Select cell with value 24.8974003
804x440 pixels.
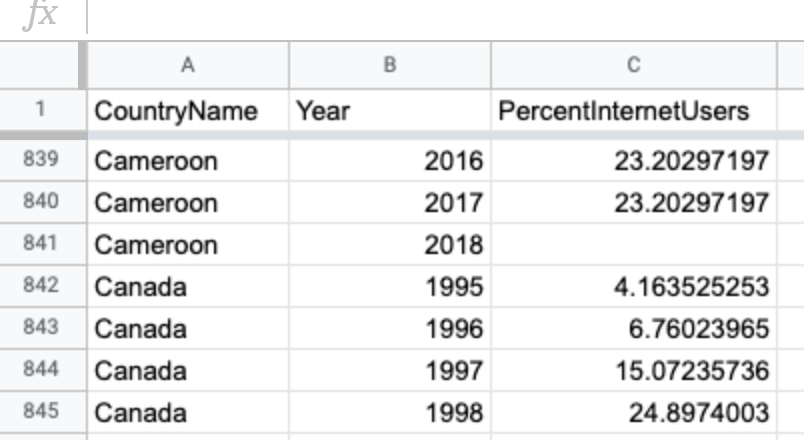click(634, 412)
